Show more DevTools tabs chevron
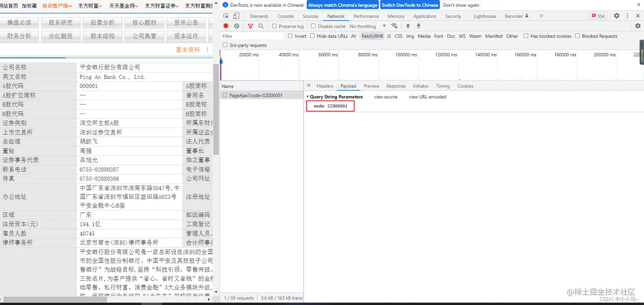644x305 pixels. coord(541,16)
